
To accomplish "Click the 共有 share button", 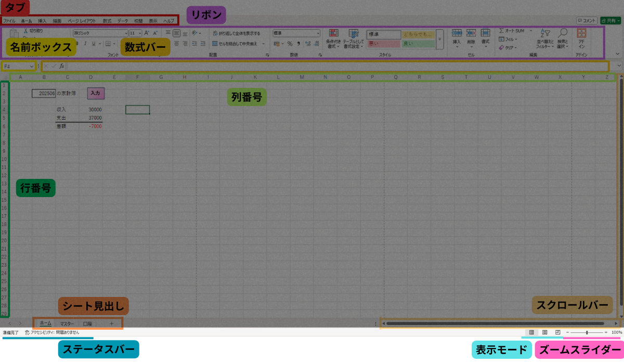I will [x=610, y=21].
